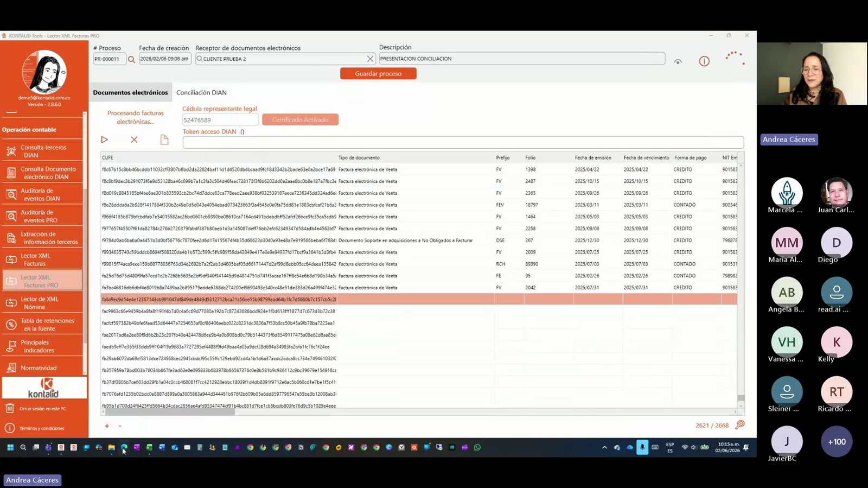The width and height of the screenshot is (868, 488).
Task: Add a row with the plus icon
Action: 107,426
